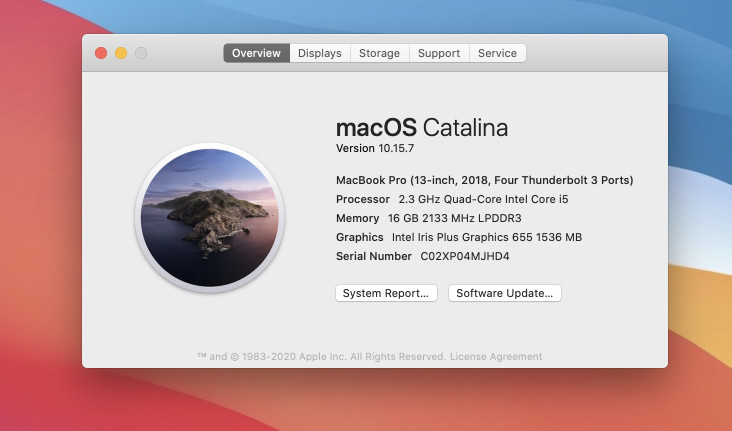
Task: Check for Software Update
Action: 505,293
